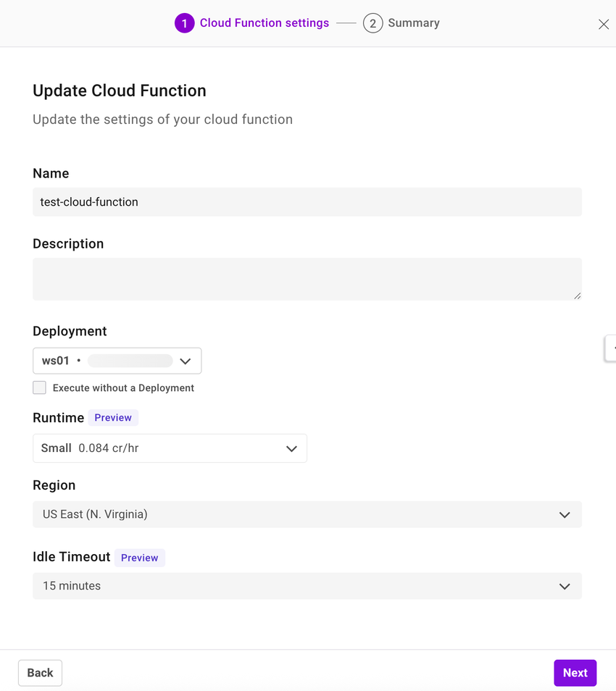The image size is (616, 691).
Task: Open the Deployment dropdown chevron
Action: (186, 360)
